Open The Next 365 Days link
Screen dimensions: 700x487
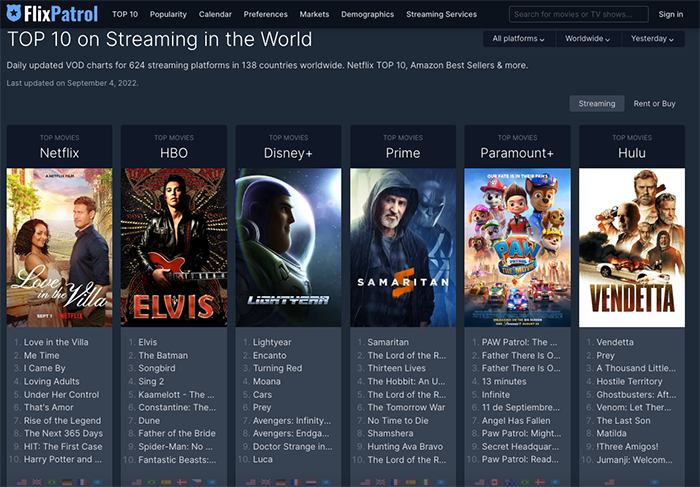click(x=63, y=433)
